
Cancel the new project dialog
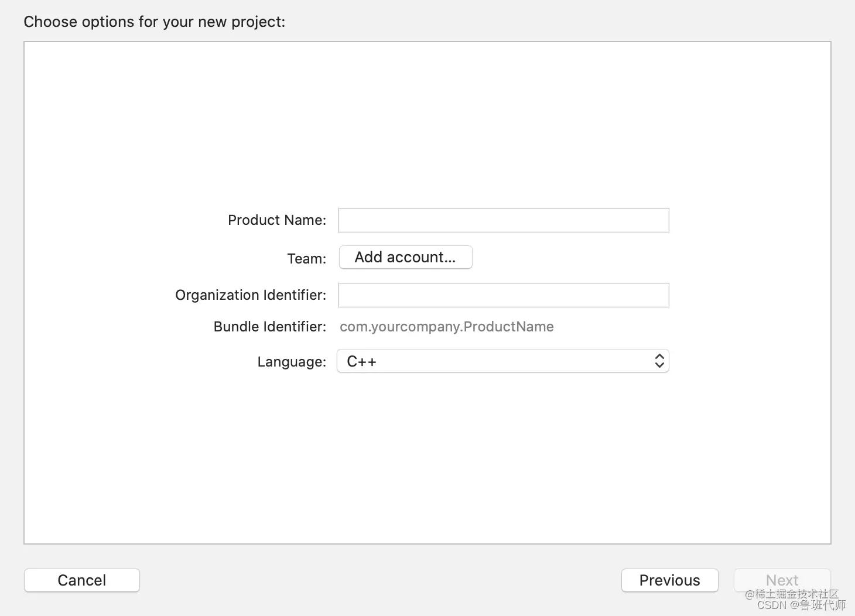[82, 580]
